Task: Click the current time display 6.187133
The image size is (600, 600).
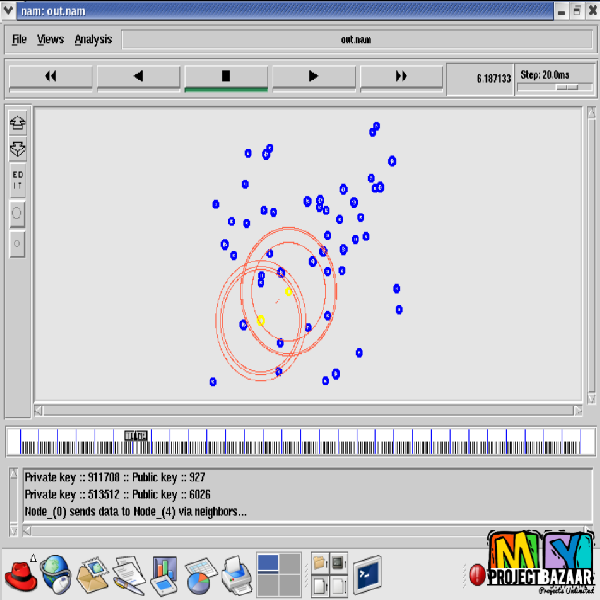Action: 480,79
